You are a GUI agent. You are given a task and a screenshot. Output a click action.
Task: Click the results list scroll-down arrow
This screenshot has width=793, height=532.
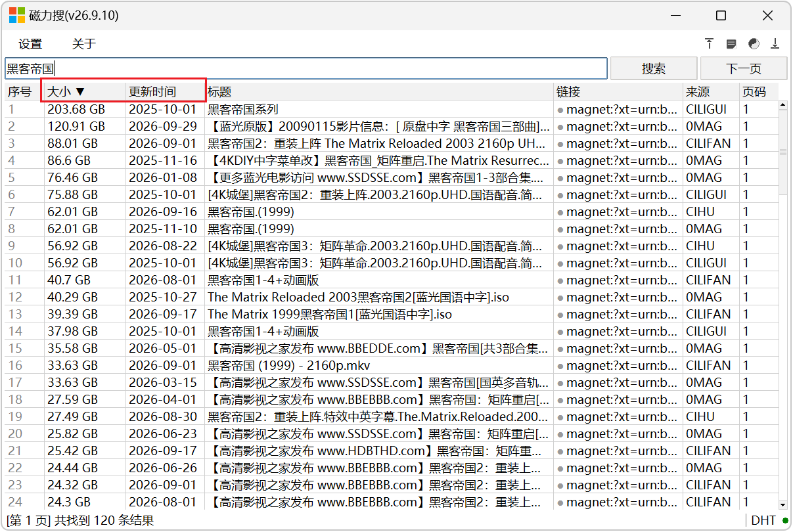tap(782, 504)
